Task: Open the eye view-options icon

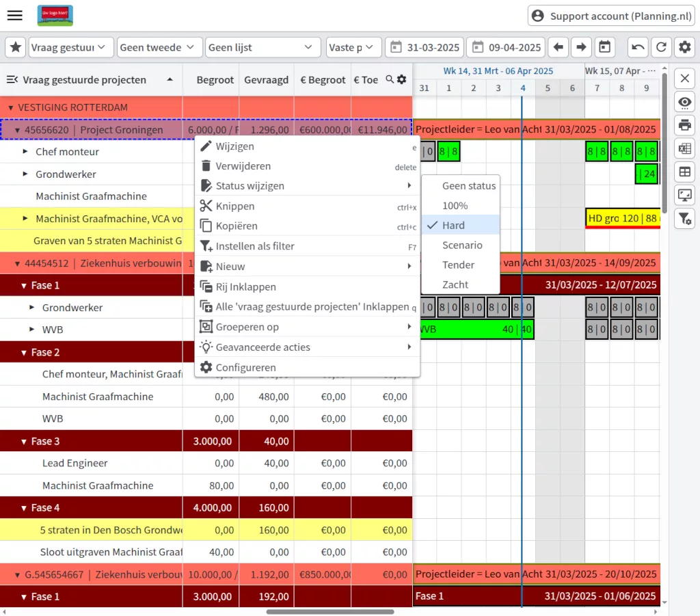Action: (684, 102)
